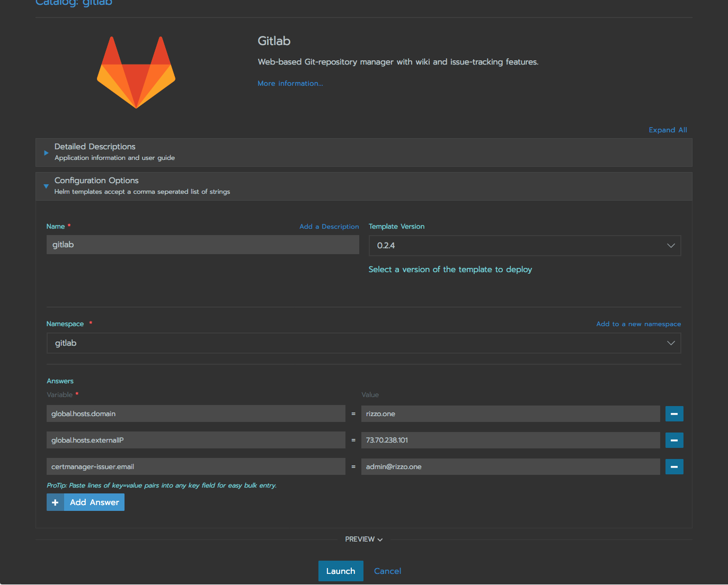Click the Gitlab fox logo

136,73
